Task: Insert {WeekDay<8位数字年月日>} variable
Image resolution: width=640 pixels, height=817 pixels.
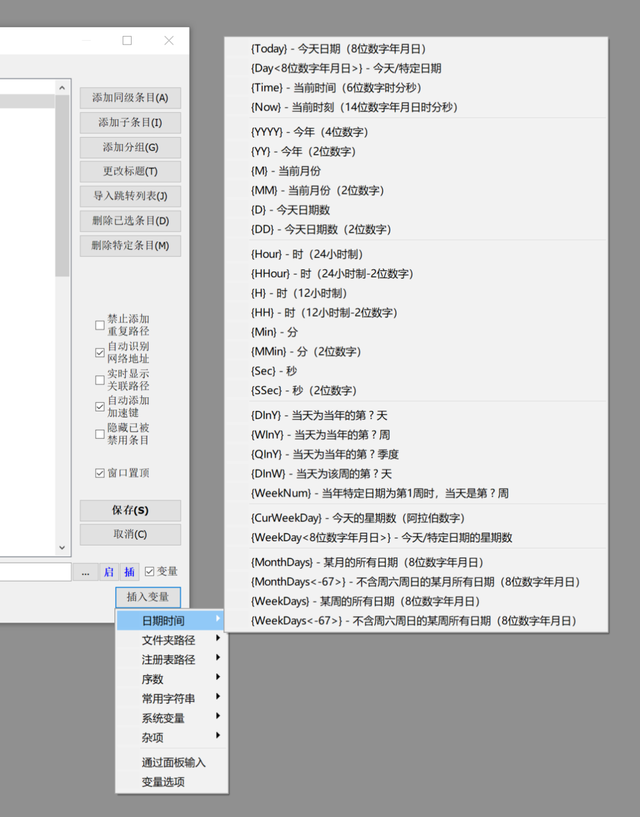Action: [x=416, y=538]
